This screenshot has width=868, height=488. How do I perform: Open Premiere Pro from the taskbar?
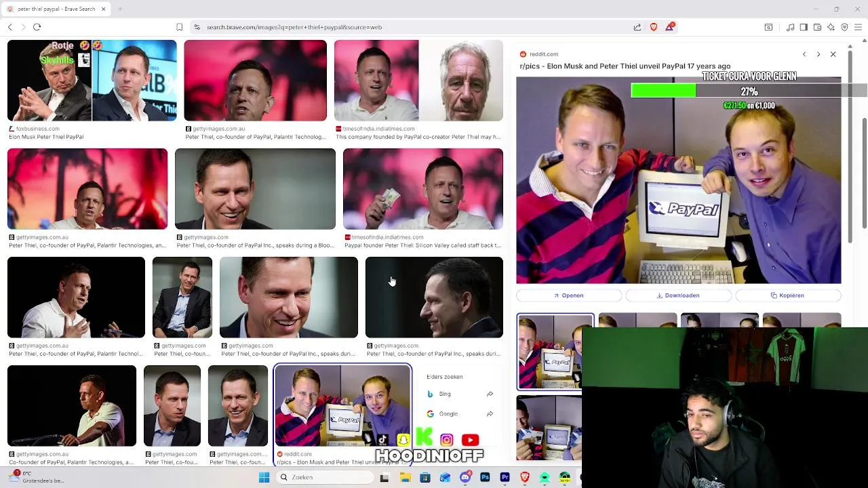(505, 477)
